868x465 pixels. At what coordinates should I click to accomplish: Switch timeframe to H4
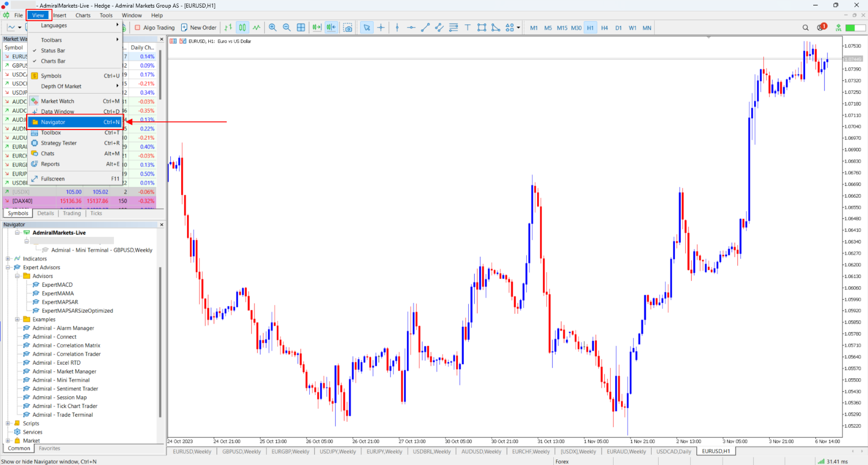pyautogui.click(x=604, y=28)
